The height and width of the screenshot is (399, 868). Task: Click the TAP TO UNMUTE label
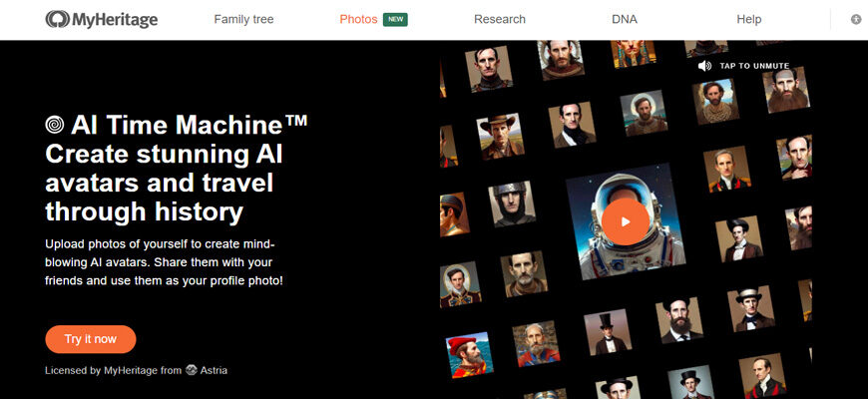pos(754,66)
